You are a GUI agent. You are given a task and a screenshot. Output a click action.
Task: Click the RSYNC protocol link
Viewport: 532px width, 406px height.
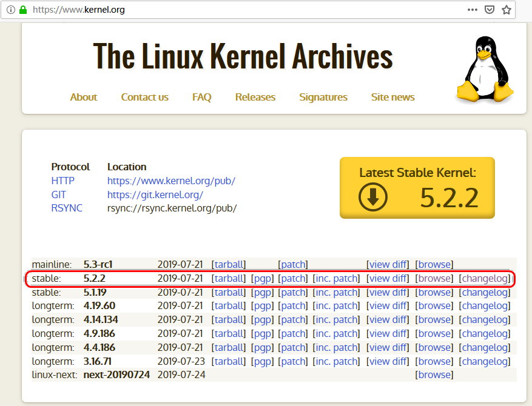(67, 208)
